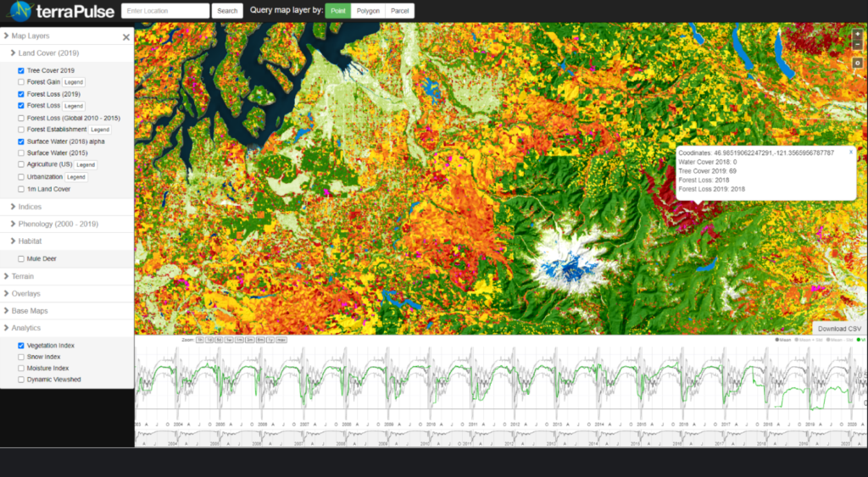This screenshot has width=868, height=477.
Task: Enable the Surface Water (2015) layer
Action: [21, 153]
